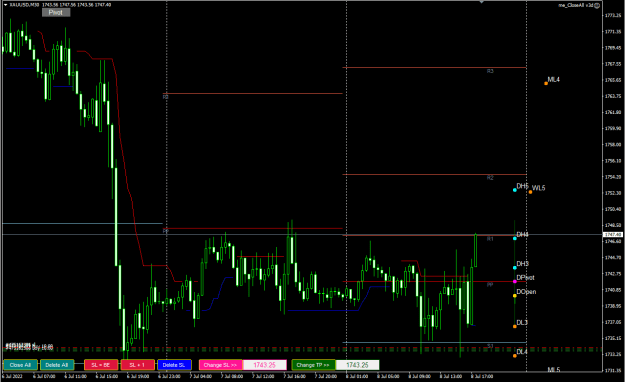This screenshot has width=625, height=382.
Task: Click the S1 support line label
Action: [x=490, y=346]
